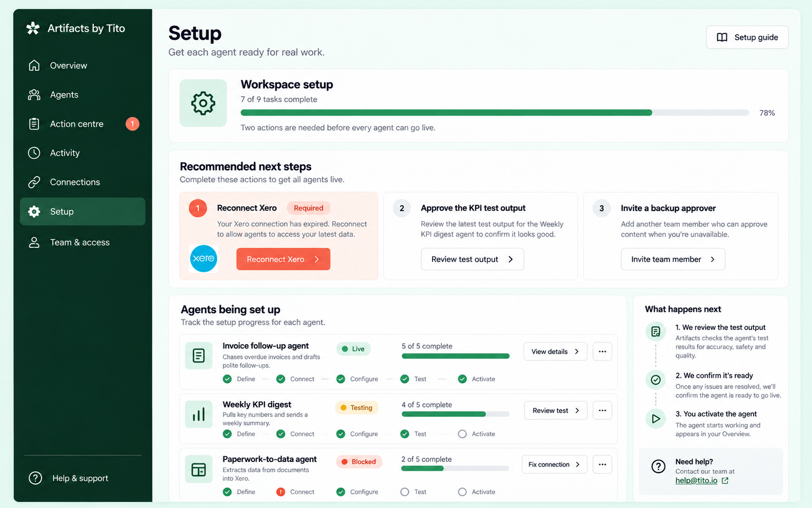Click the Live status badge
The image size is (812, 508).
(353, 349)
